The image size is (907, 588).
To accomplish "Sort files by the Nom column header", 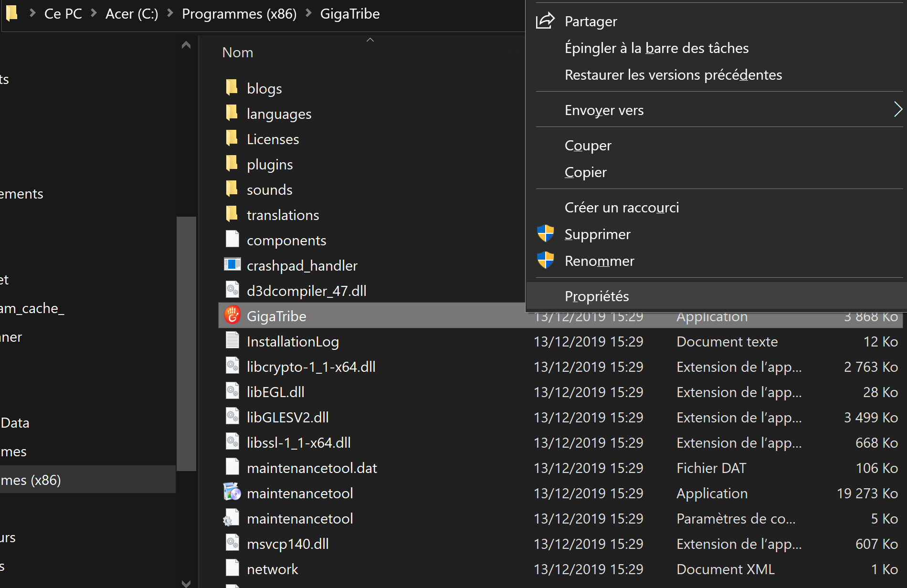I will pos(238,52).
